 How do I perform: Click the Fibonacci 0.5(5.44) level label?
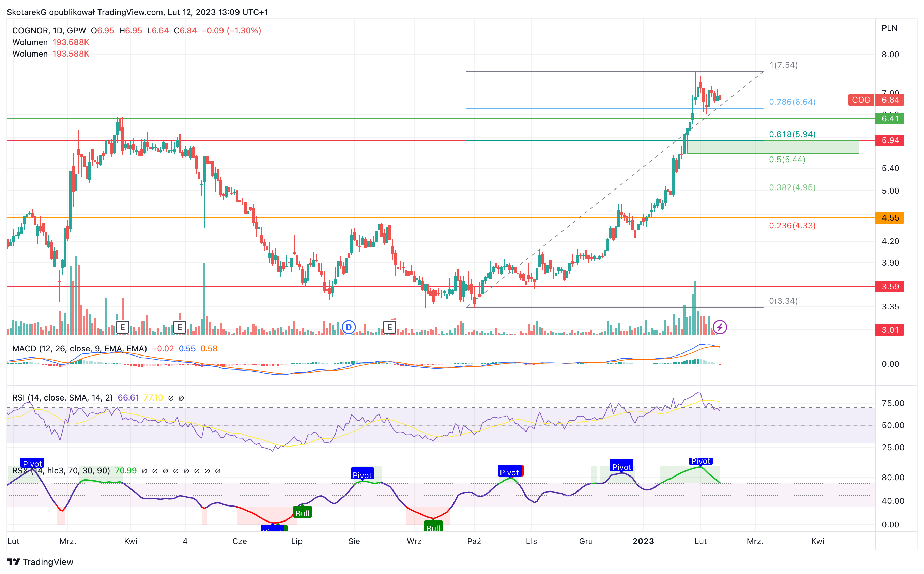(x=787, y=160)
